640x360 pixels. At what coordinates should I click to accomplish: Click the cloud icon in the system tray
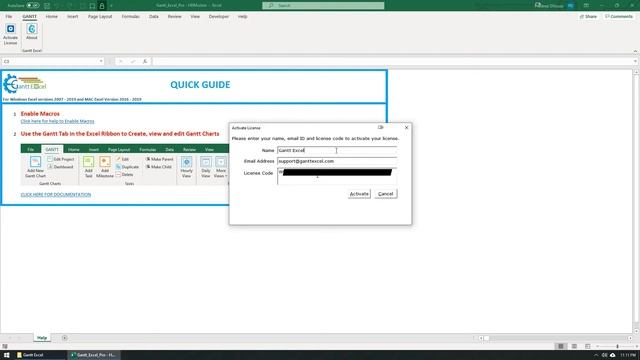pos(613,355)
